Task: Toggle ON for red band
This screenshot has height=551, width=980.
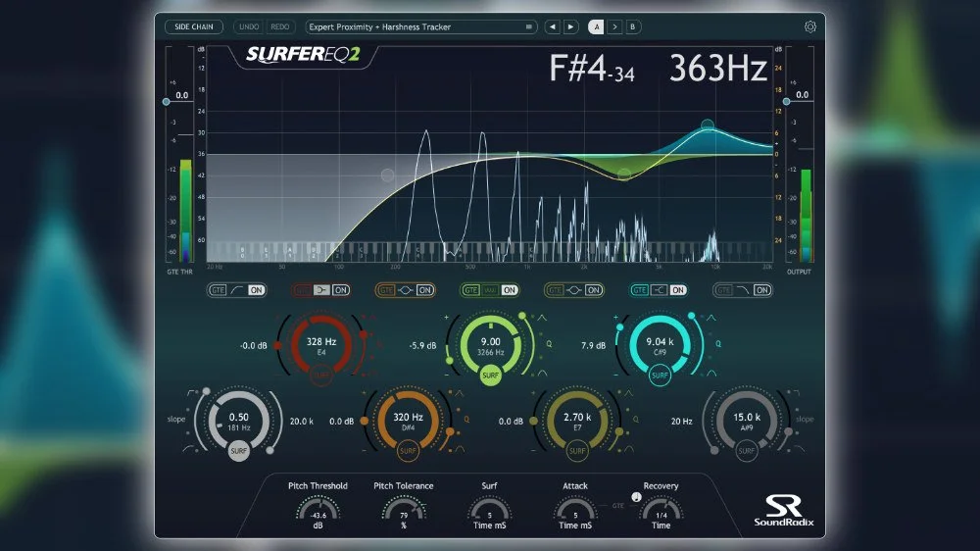Action: click(x=341, y=290)
